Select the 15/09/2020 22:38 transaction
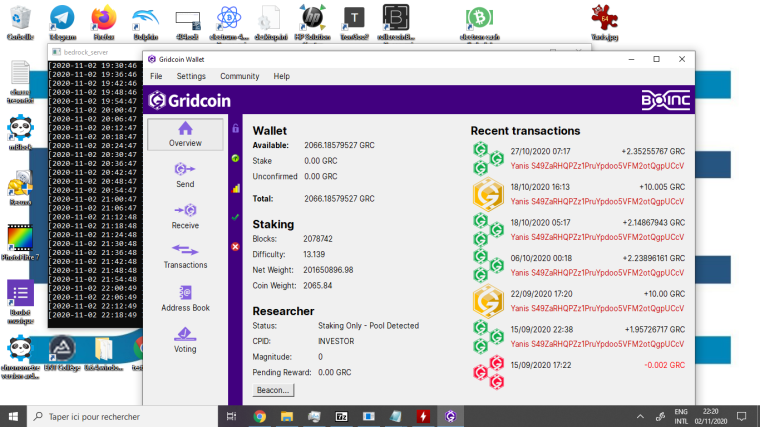This screenshot has height=427, width=760. coord(579,336)
